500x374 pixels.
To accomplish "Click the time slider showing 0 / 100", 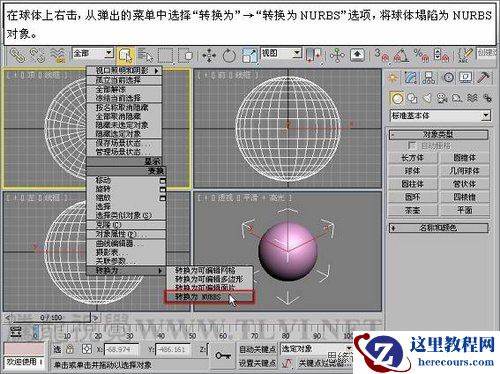I will click(x=51, y=318).
